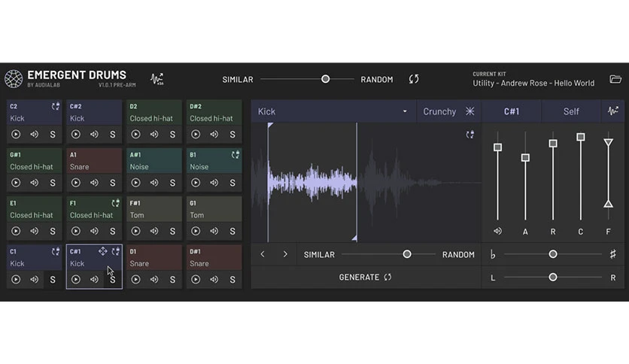
Task: Open the kit browser folder icon
Action: coord(615,79)
